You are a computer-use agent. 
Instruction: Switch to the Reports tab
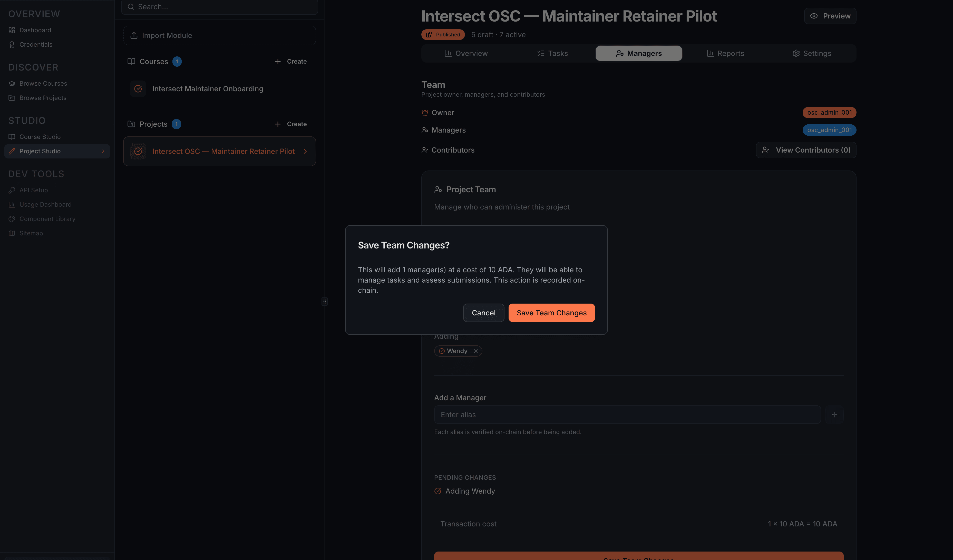click(725, 53)
